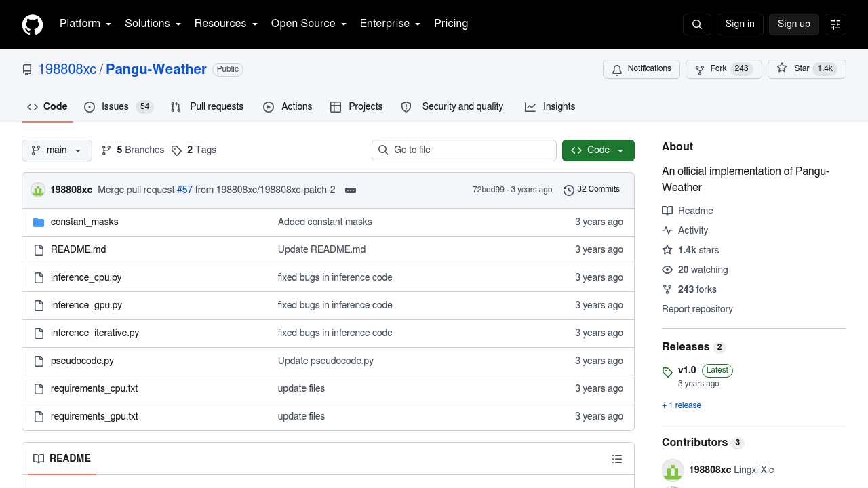Expand the Solutions menu
The height and width of the screenshot is (488, 868).
pyautogui.click(x=153, y=24)
